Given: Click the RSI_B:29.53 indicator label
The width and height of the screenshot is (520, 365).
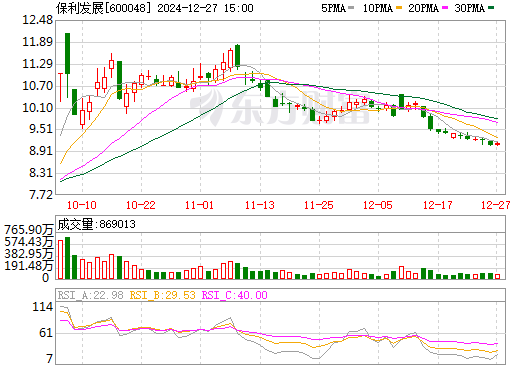Looking at the screenshot, I should (x=162, y=295).
